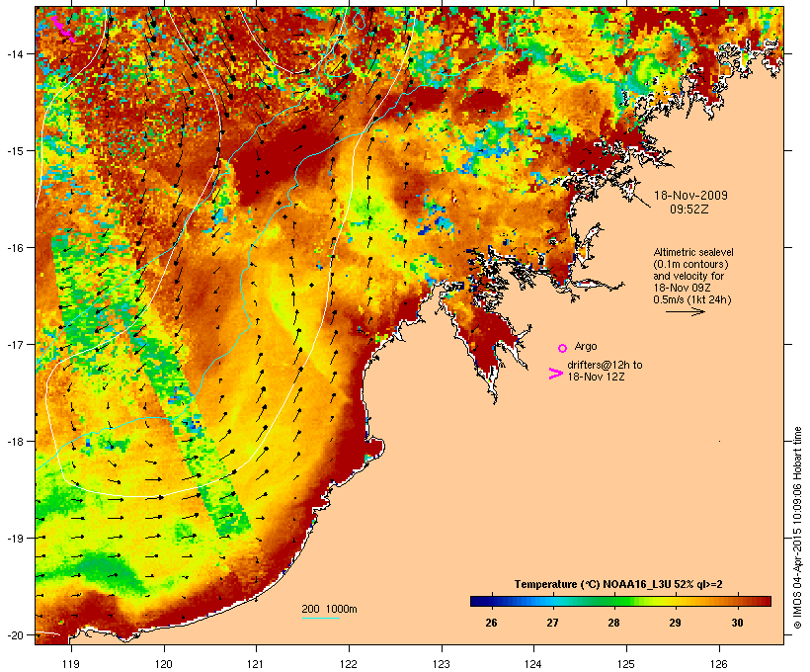Viewport: 810px width, 672px height.
Task: Click the magenta drifter track near 119°E
Action: pos(63,29)
